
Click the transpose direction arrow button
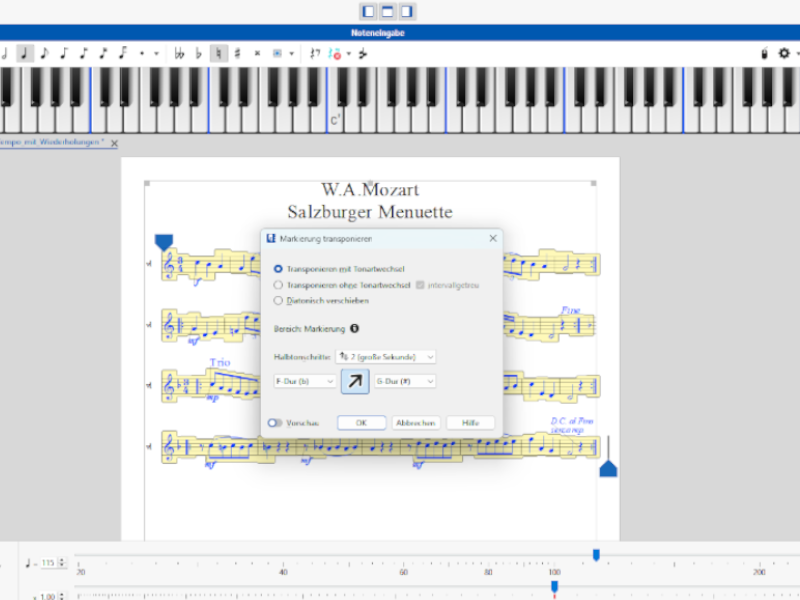coord(355,381)
